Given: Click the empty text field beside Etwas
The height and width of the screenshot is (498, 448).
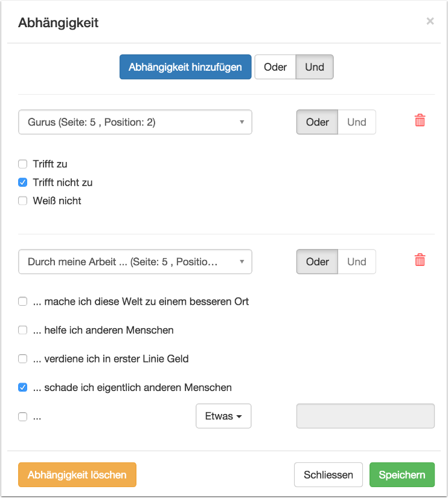Looking at the screenshot, I should (365, 416).
